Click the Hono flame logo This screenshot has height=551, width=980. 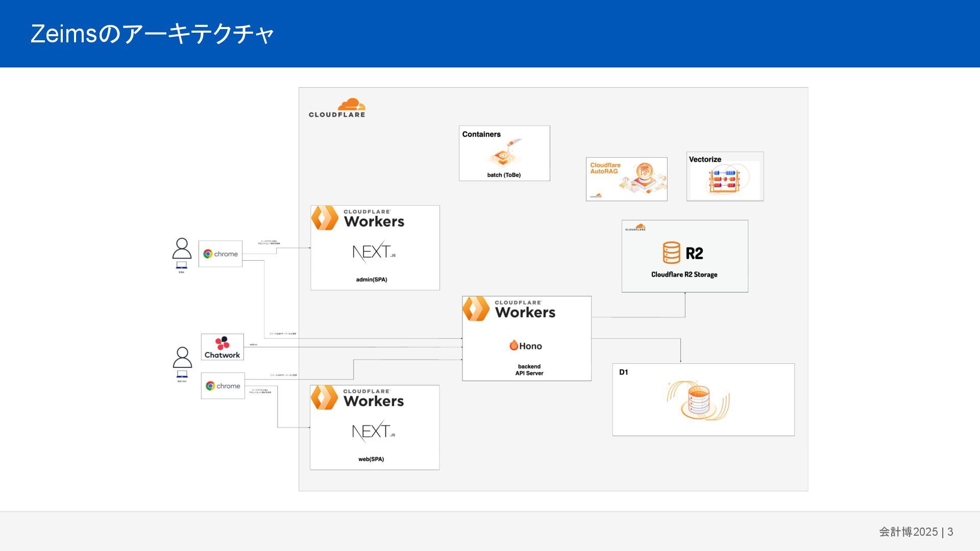[x=513, y=345]
